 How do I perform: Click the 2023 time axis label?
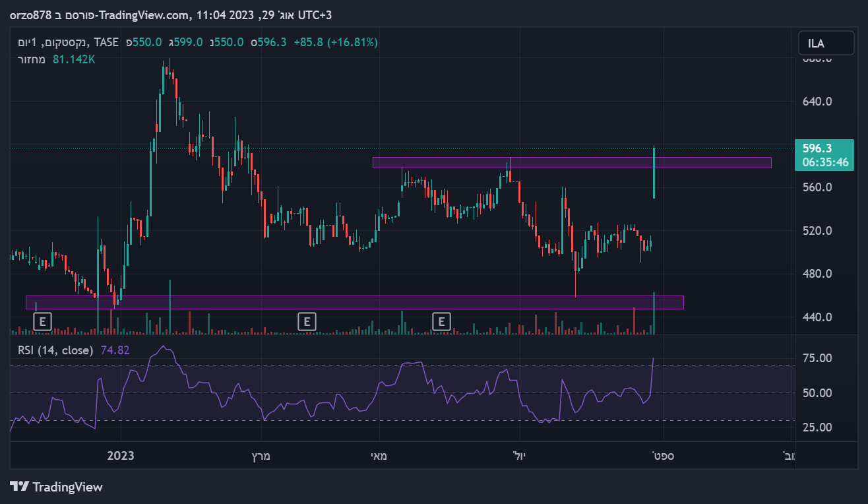tap(121, 456)
